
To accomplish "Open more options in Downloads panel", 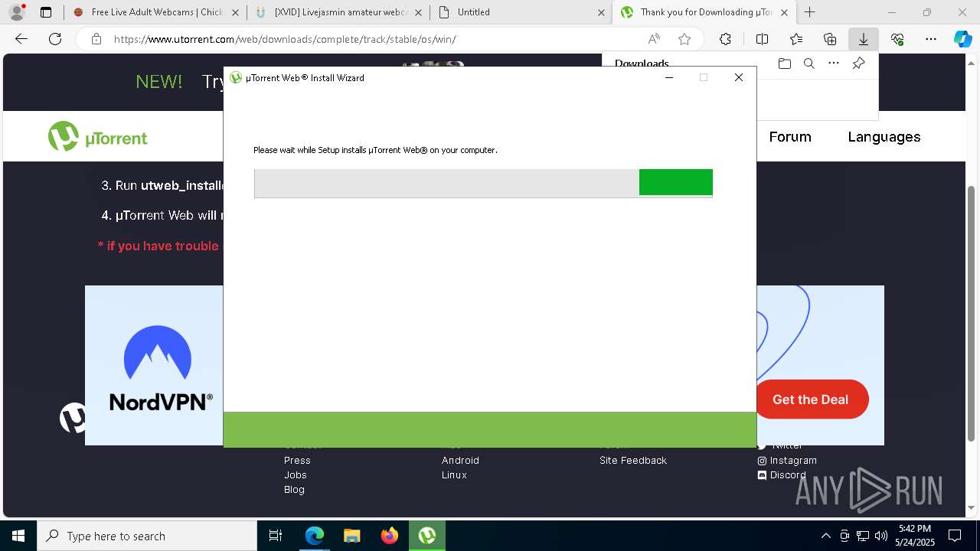I will [x=834, y=64].
